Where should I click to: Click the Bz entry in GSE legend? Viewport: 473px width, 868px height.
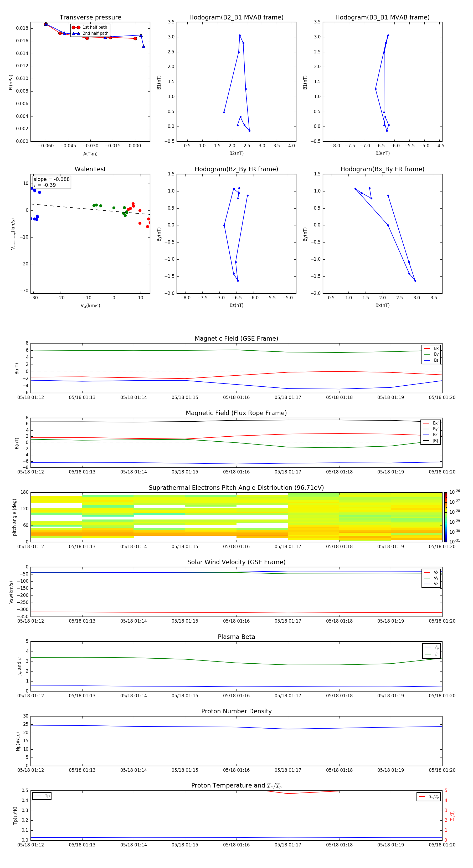pos(431,360)
